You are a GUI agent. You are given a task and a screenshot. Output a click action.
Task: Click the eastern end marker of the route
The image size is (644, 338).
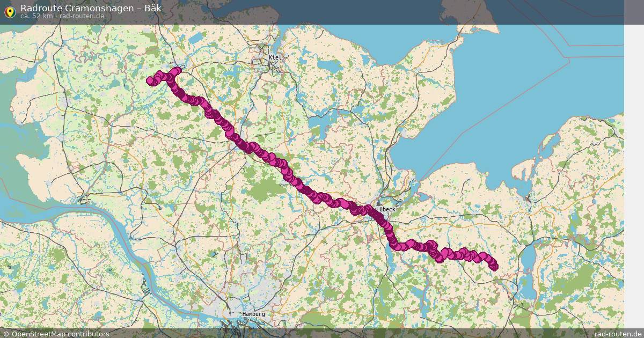coord(494,266)
